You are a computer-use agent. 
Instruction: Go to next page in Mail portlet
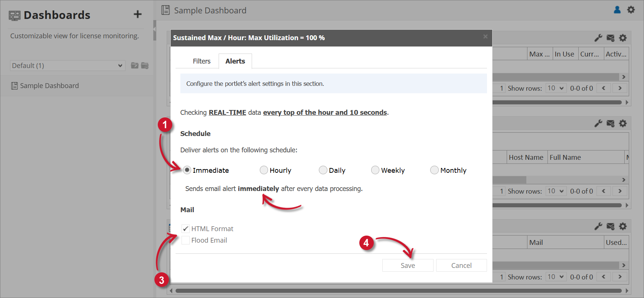pyautogui.click(x=620, y=277)
